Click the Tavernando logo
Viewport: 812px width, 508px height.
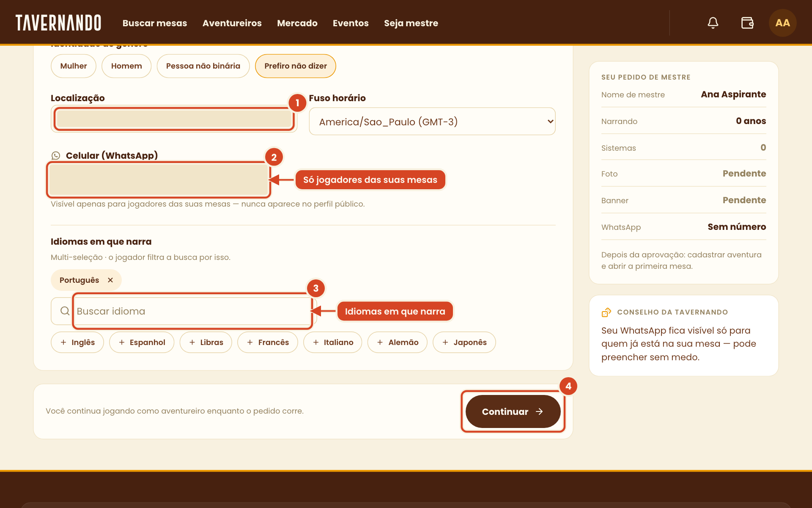point(58,23)
